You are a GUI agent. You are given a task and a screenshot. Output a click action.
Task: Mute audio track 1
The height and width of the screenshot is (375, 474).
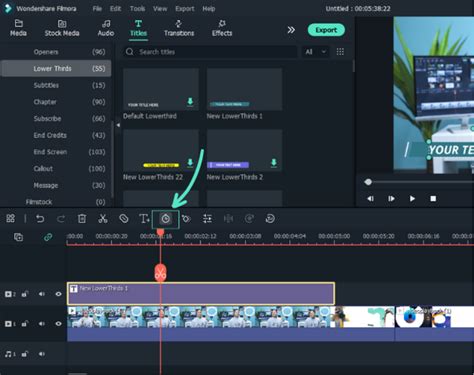(42, 354)
